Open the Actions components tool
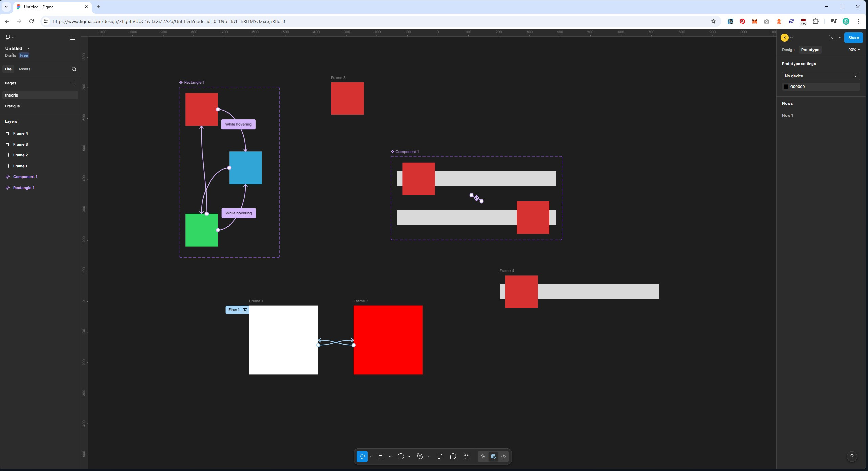 pyautogui.click(x=466, y=456)
